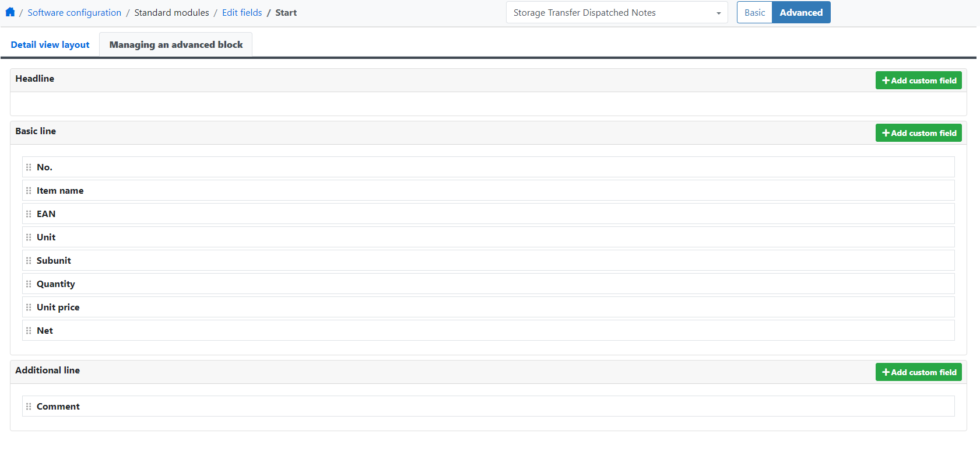Open the Storage Transfer Dispatched Notes dropdown
Viewport: 980px width, 472px height.
(x=617, y=12)
